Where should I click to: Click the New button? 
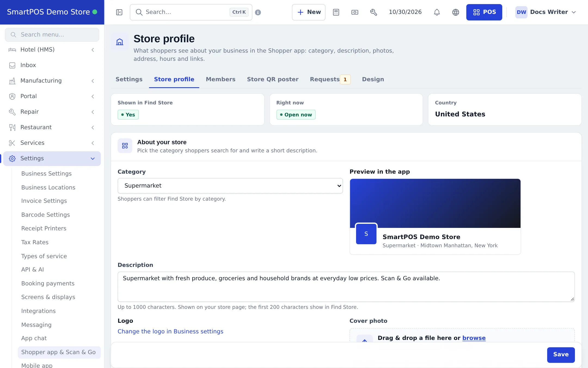point(309,12)
